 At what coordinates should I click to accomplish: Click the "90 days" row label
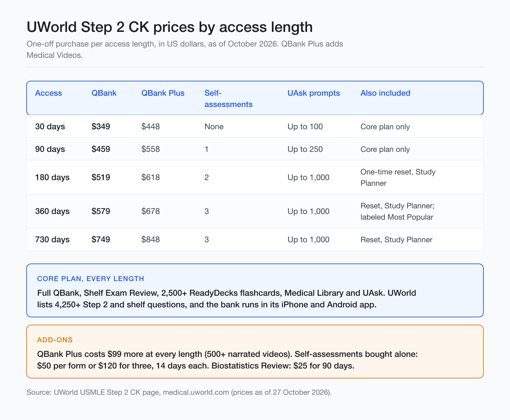pyautogui.click(x=50, y=149)
